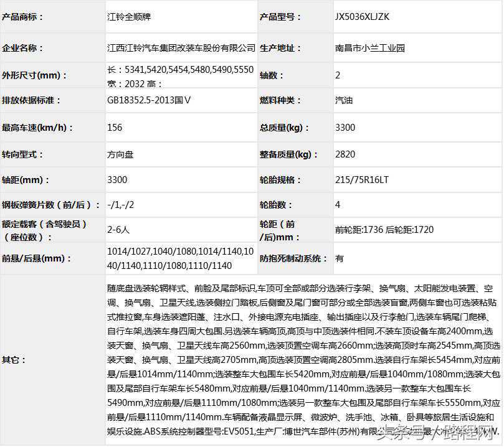Click the leaf spring count value -/1,-/2

[120, 205]
